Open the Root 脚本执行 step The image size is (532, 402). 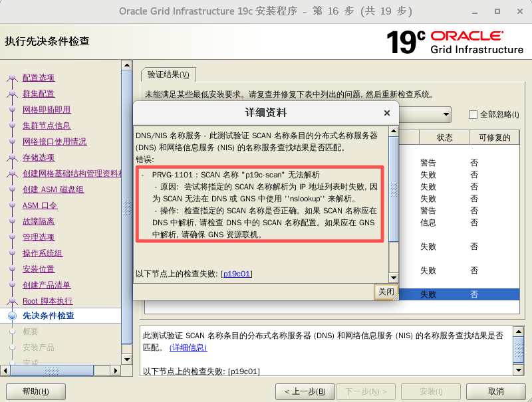click(x=47, y=301)
